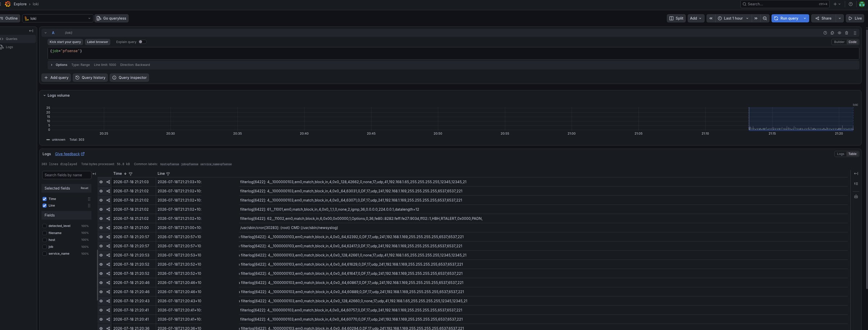Click the Line column filter icon
868x330 pixels.
168,174
